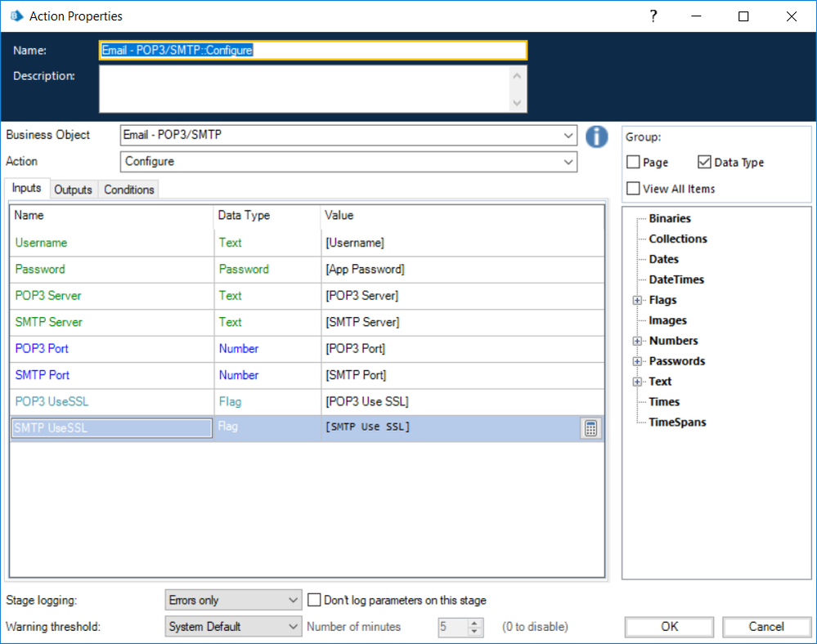
Task: Open the Action dropdown
Action: [x=568, y=162]
